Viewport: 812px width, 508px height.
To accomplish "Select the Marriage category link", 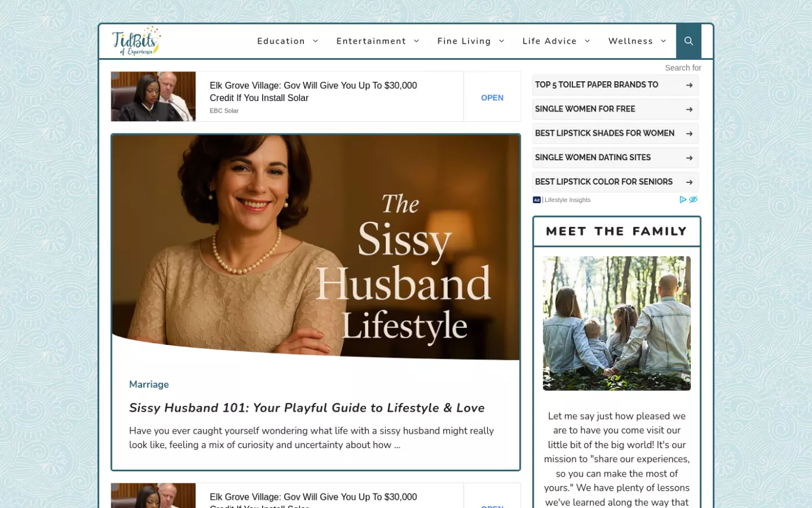I will point(149,384).
